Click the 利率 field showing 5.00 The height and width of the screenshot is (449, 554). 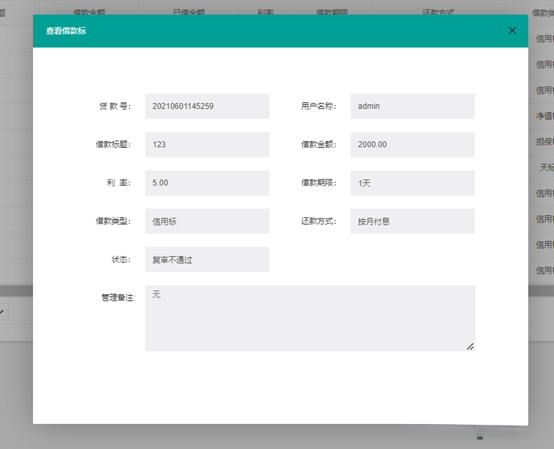click(x=207, y=183)
